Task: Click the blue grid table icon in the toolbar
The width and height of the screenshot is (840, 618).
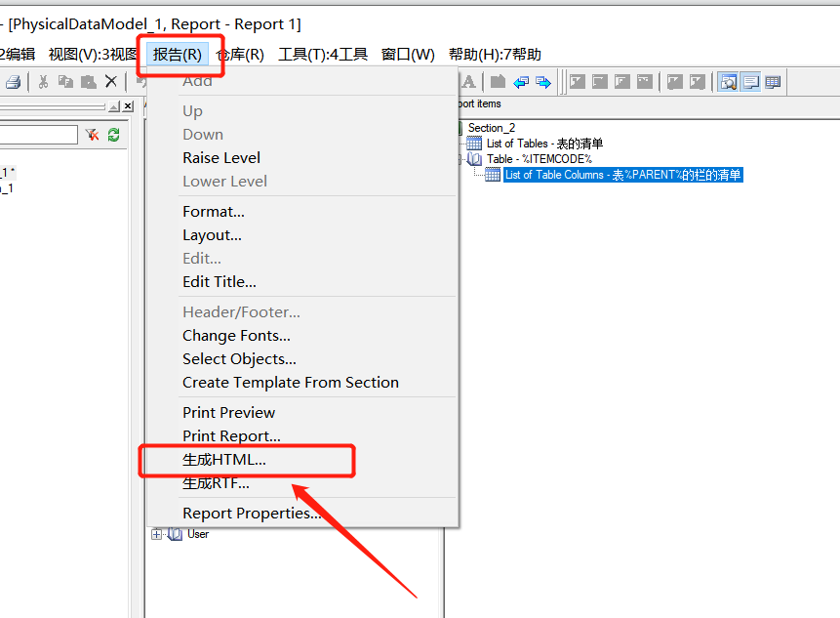Action: click(x=773, y=82)
